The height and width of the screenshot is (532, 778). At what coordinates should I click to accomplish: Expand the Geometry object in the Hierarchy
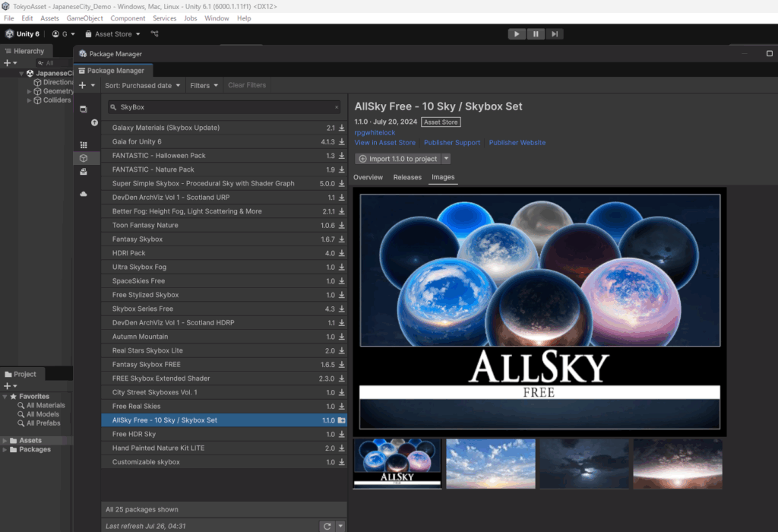pyautogui.click(x=29, y=91)
